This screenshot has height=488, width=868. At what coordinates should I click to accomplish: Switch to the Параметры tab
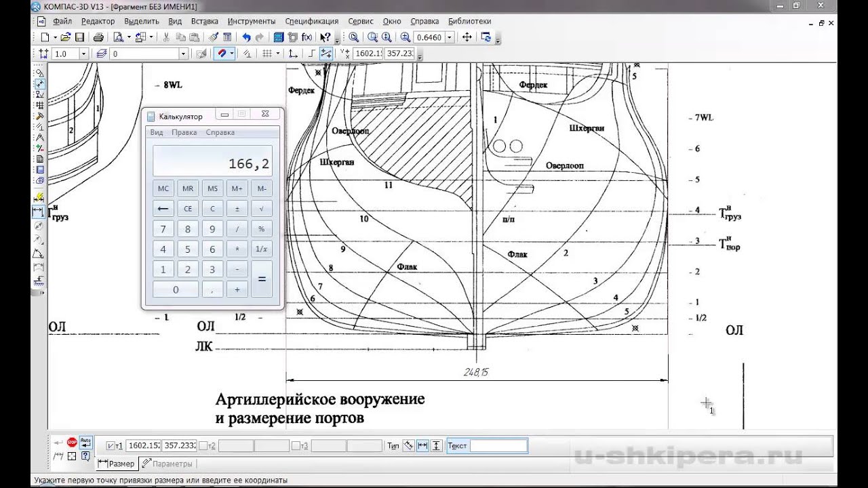click(x=167, y=464)
